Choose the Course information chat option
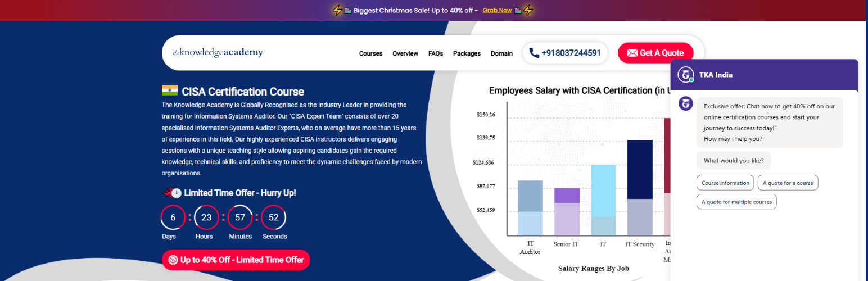The image size is (868, 281). tap(725, 183)
